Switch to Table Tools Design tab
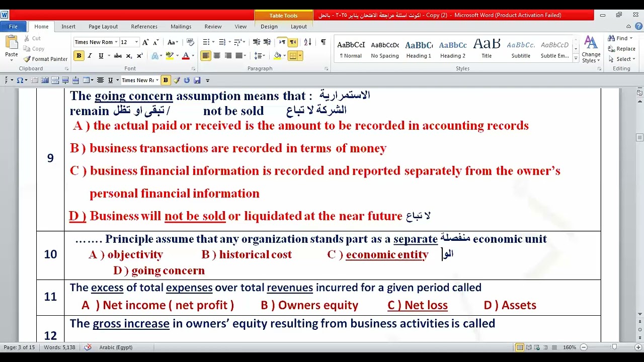 (269, 27)
